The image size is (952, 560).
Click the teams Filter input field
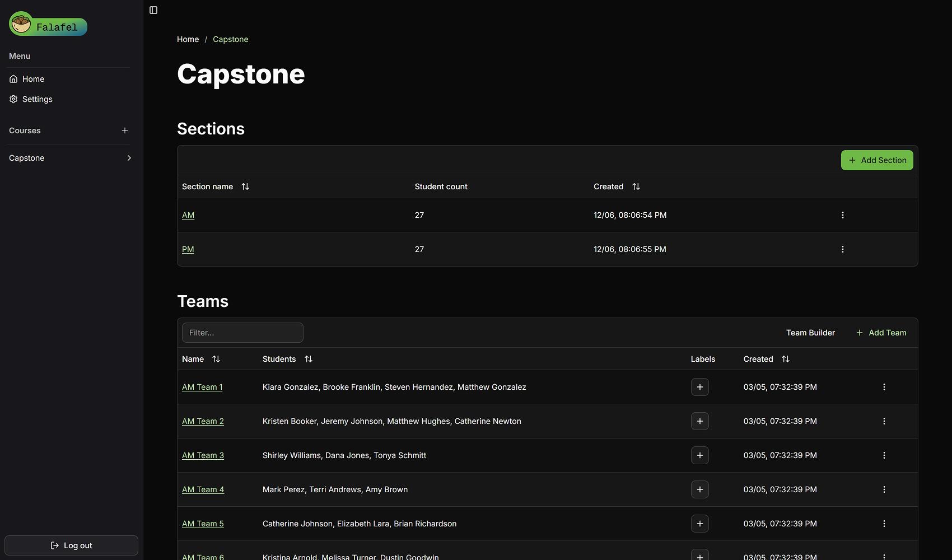pos(242,332)
